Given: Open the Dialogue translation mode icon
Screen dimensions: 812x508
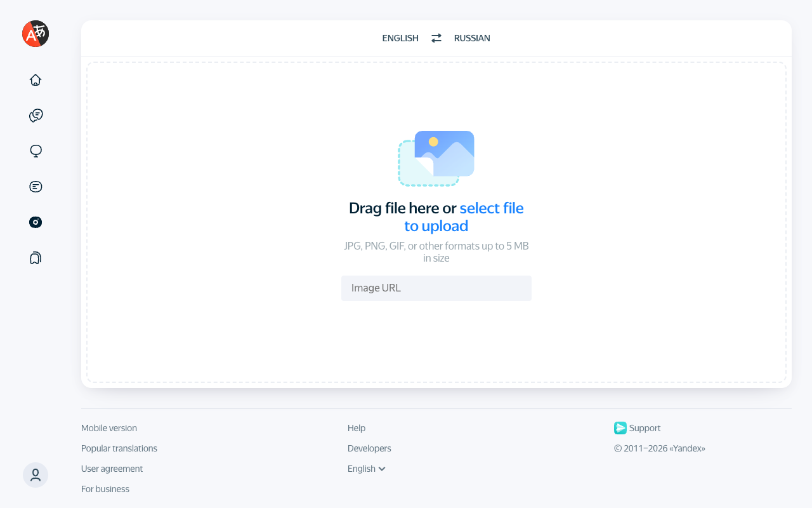Looking at the screenshot, I should [35, 115].
